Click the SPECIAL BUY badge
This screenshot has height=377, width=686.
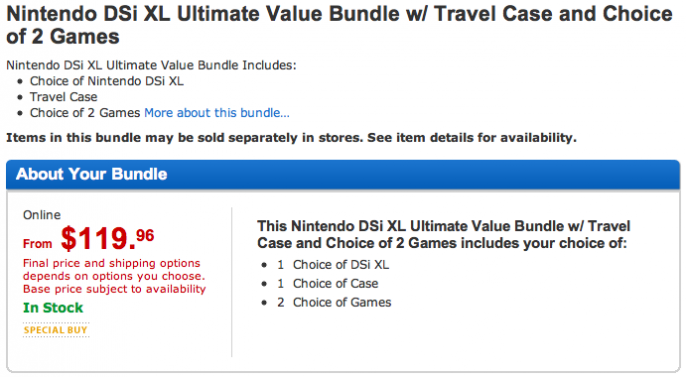tap(56, 330)
